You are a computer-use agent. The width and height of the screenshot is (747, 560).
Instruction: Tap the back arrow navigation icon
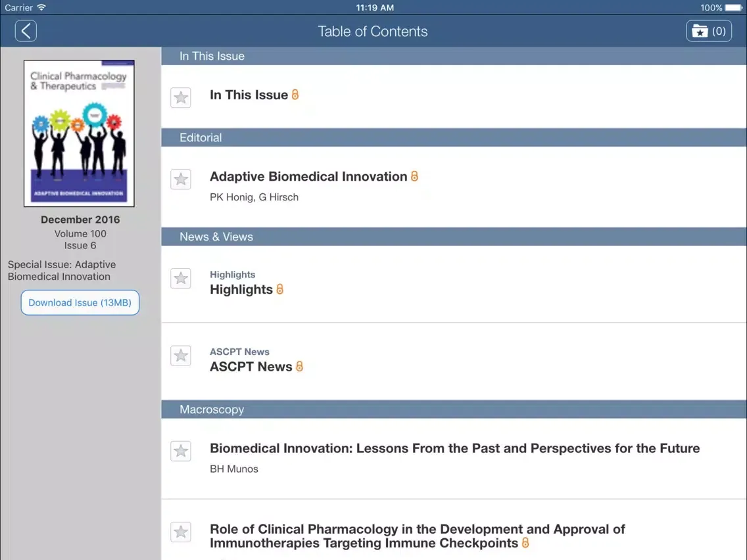[26, 30]
